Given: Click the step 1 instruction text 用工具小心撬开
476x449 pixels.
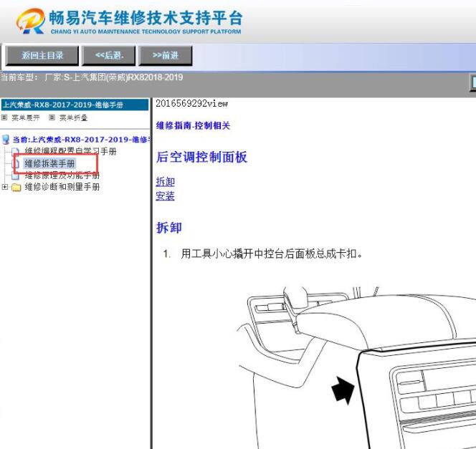Looking at the screenshot, I should pos(272,254).
